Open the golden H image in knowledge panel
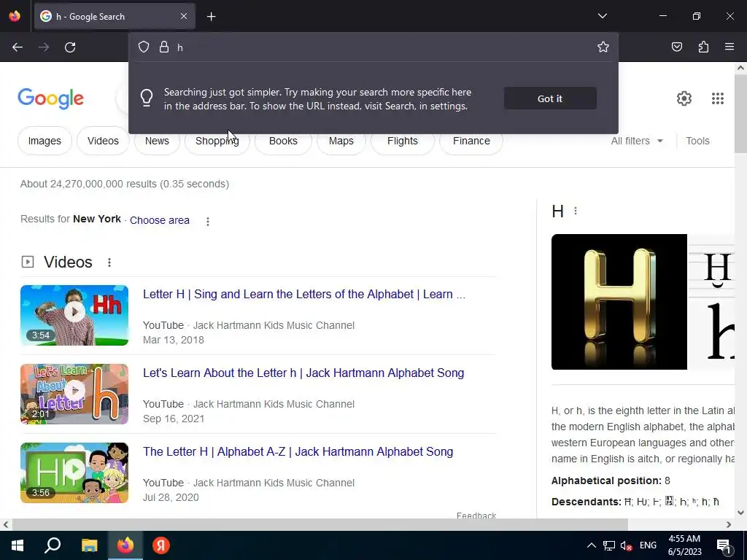747x560 pixels. (x=619, y=302)
